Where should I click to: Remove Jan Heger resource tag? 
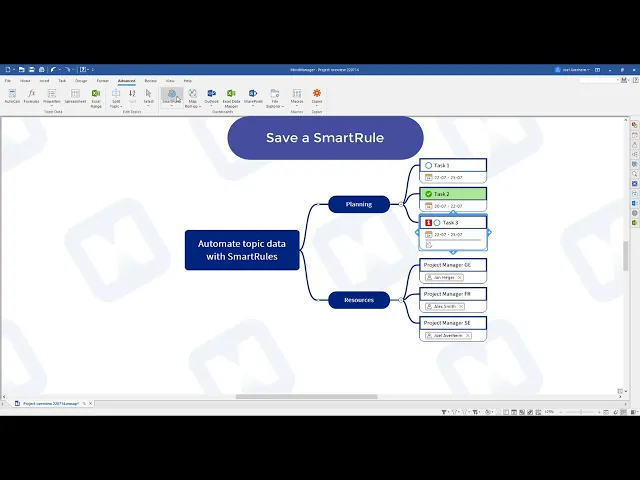tap(460, 278)
